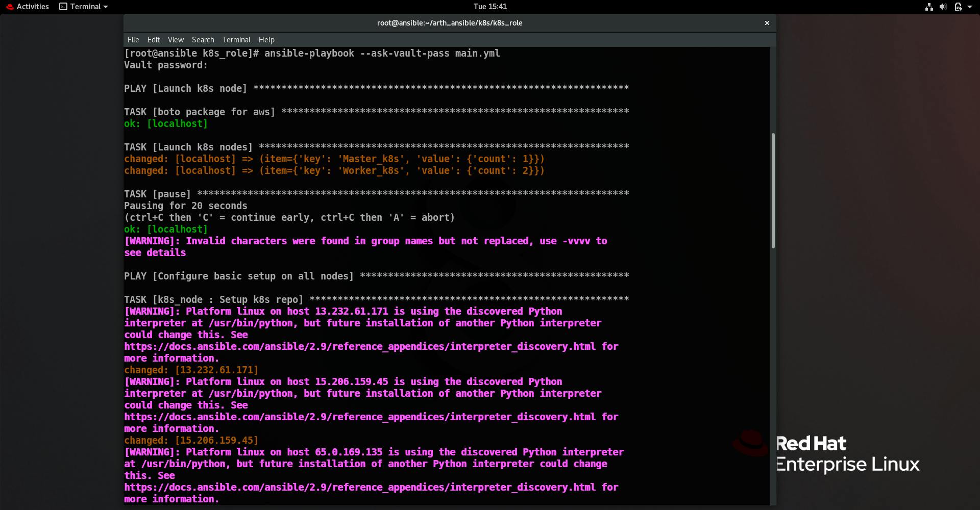The image size is (980, 510).
Task: Open the Activities overview
Action: (x=28, y=7)
